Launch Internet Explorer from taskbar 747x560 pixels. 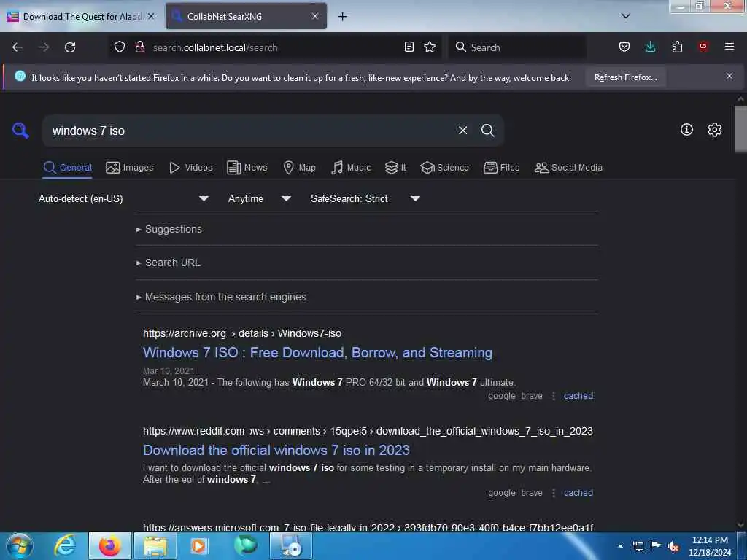65,545
